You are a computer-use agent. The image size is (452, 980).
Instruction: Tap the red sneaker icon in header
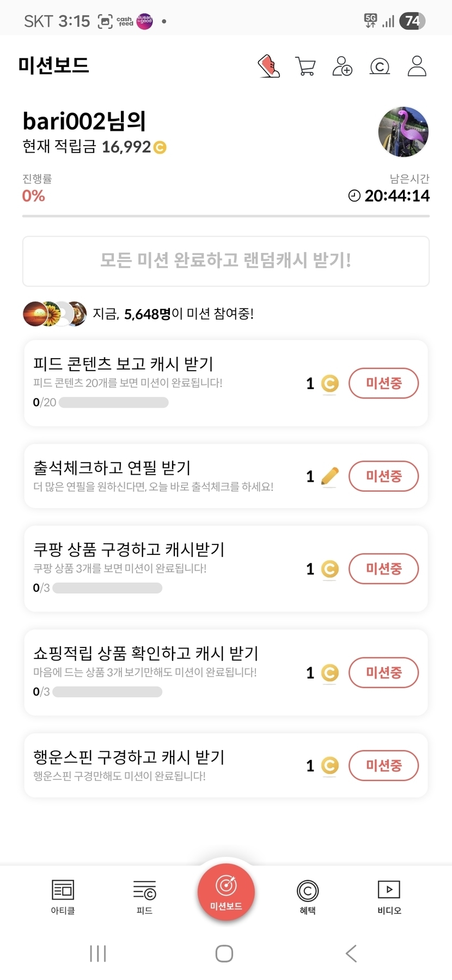point(268,66)
